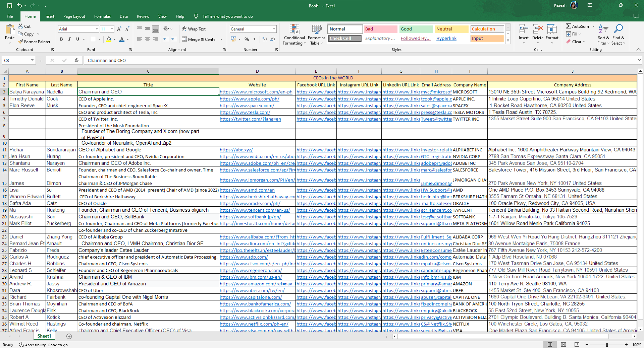Apply the Borders icon

(93, 39)
